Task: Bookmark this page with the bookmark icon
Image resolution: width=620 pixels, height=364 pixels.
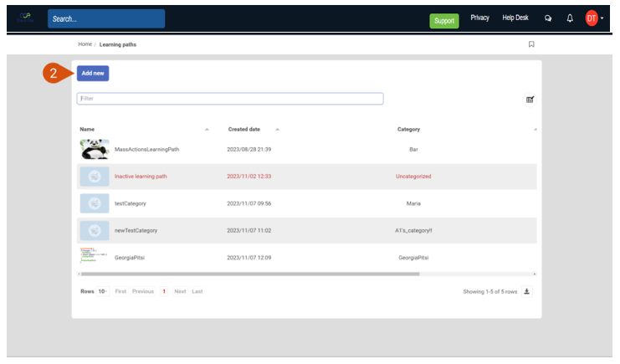Action: click(x=531, y=44)
